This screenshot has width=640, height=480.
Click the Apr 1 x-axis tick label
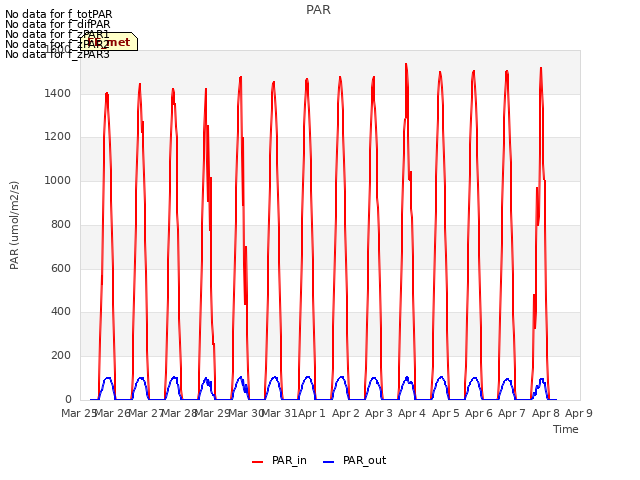coord(312,413)
